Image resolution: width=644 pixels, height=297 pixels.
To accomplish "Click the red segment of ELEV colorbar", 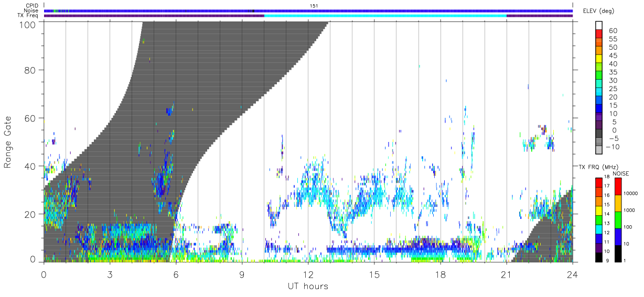I will tap(599, 34).
